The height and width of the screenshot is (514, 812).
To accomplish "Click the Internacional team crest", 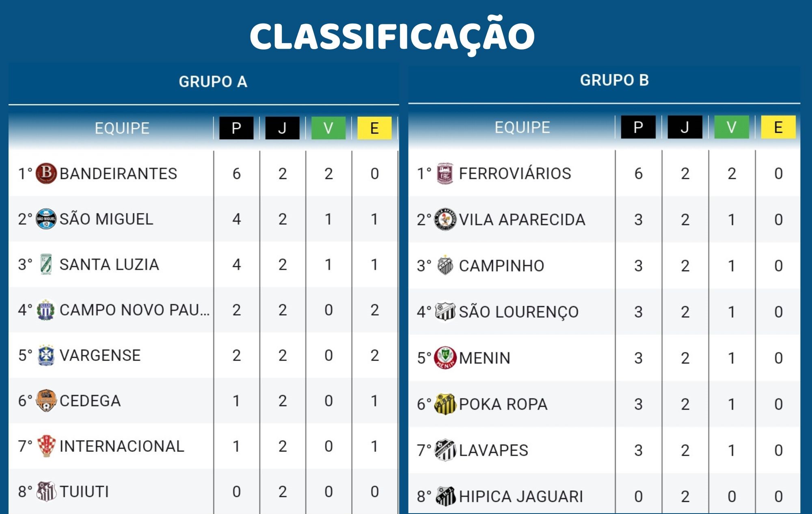I will 46,446.
